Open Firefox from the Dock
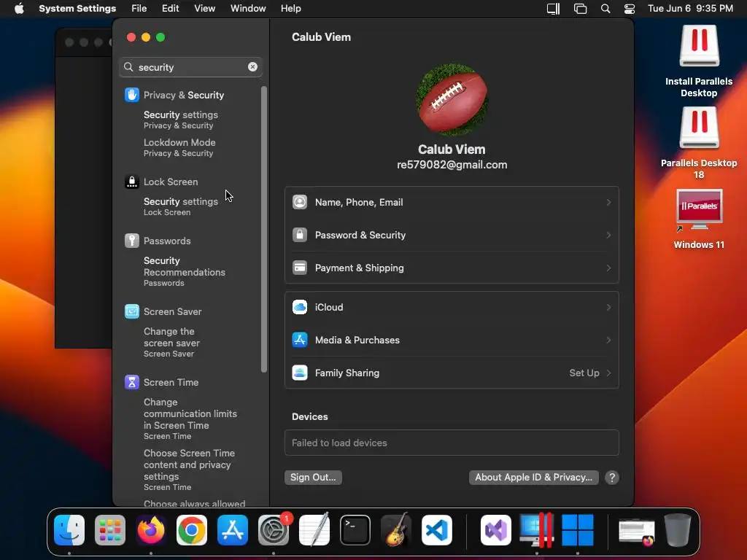Screen dimensions: 747x560 coord(151,530)
